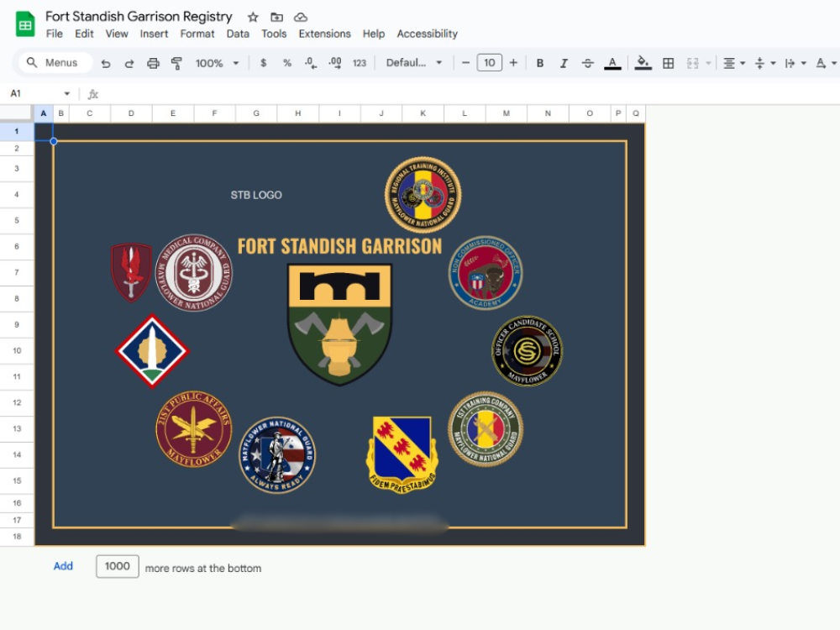840x630 pixels.
Task: Toggle bold formatting
Action: tap(540, 63)
